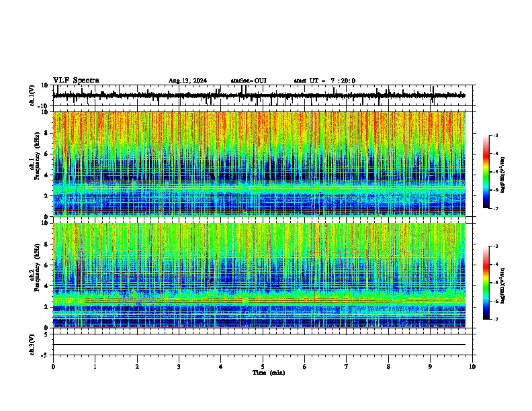Click the "-5" tick label on the ch.3(V) axis
Viewport: 532px width, 411px height.
[x=45, y=355]
